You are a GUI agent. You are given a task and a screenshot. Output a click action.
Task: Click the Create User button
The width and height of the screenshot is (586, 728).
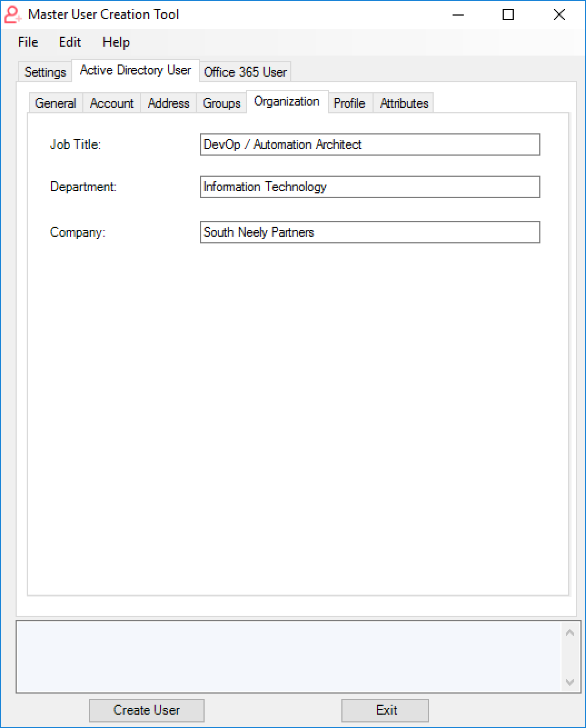point(147,710)
